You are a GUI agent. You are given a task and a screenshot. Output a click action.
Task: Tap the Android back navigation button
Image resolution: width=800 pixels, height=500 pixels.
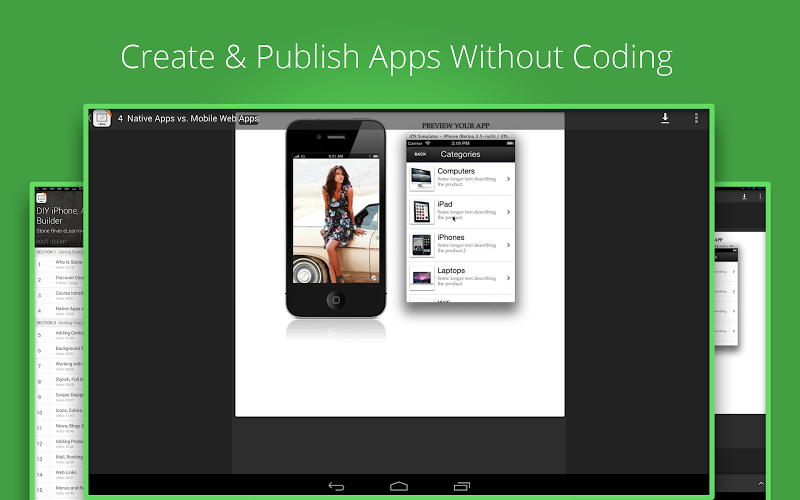336,486
